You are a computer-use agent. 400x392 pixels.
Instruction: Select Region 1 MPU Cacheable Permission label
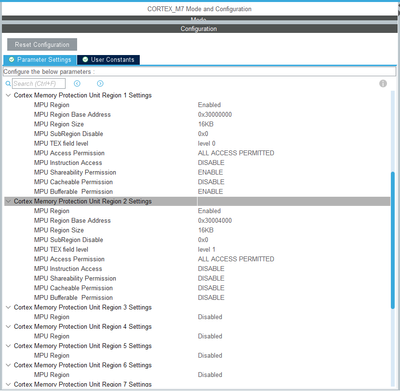tap(73, 182)
